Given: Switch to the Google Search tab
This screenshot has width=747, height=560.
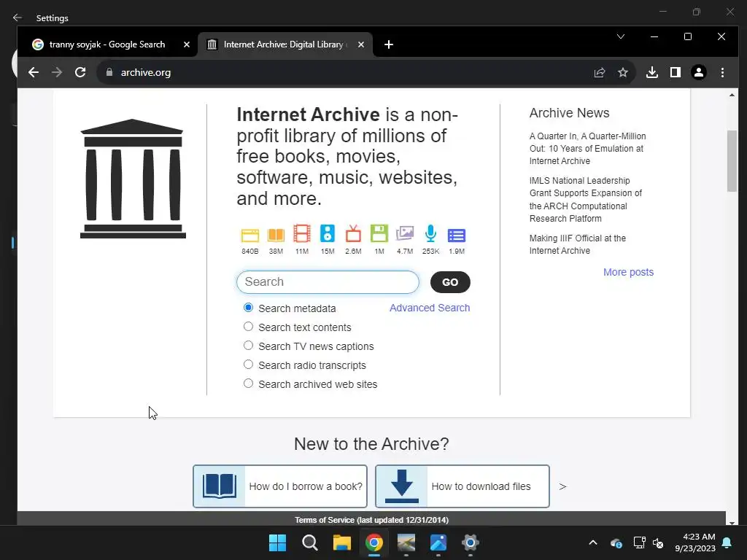Looking at the screenshot, I should pos(107,44).
